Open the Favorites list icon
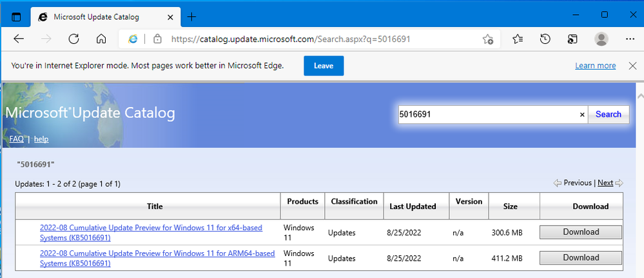 pyautogui.click(x=518, y=39)
